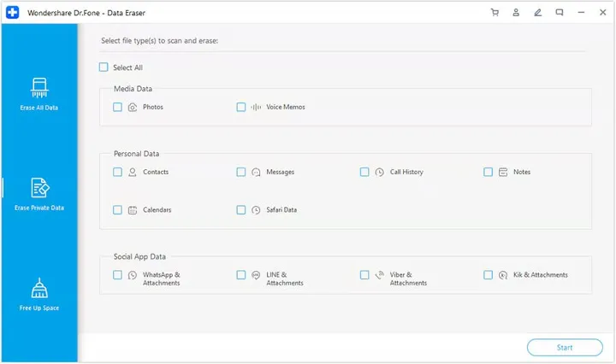
Task: Click the Free Up Space broom icon
Action: pyautogui.click(x=39, y=288)
